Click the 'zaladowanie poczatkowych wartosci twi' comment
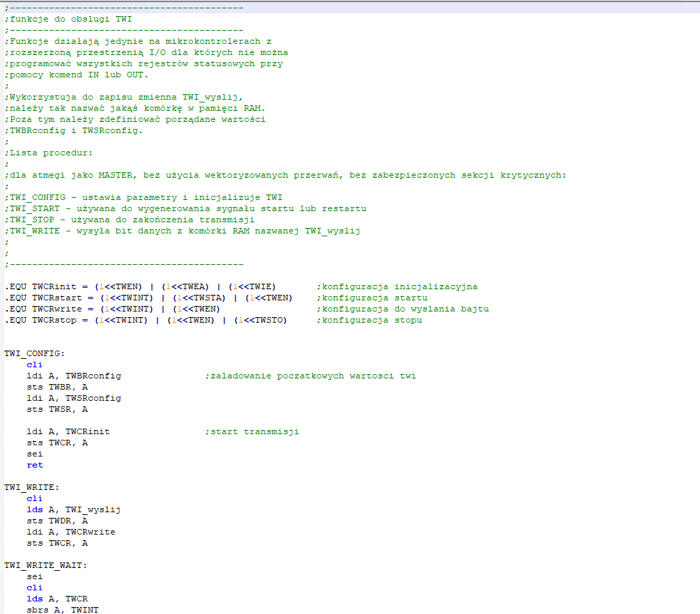 [311, 376]
